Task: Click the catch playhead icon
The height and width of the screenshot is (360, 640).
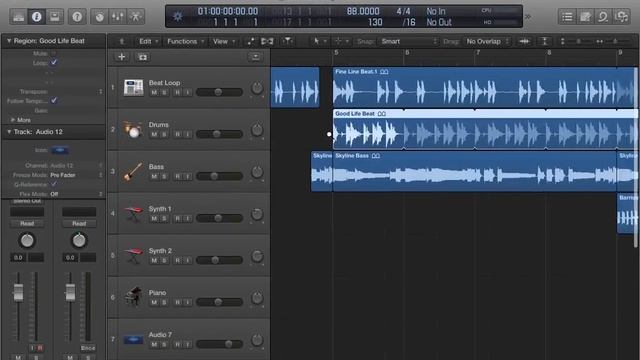Action: (288, 41)
